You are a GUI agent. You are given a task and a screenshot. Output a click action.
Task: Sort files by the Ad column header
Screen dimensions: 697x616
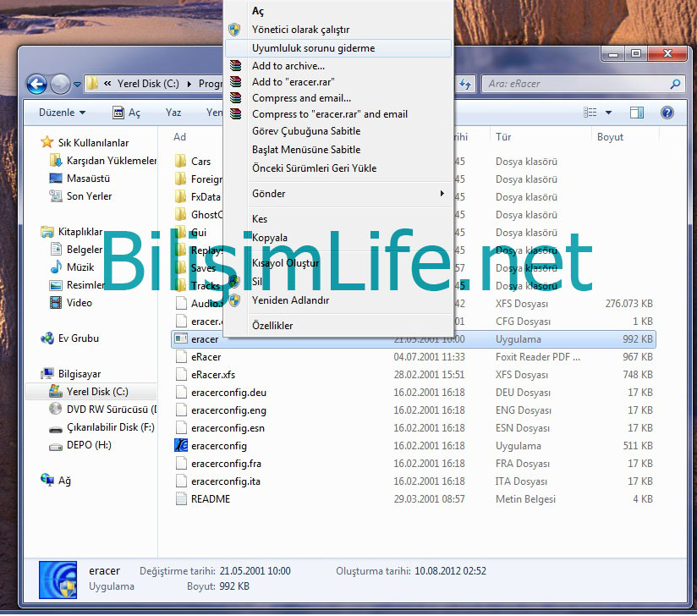click(179, 137)
